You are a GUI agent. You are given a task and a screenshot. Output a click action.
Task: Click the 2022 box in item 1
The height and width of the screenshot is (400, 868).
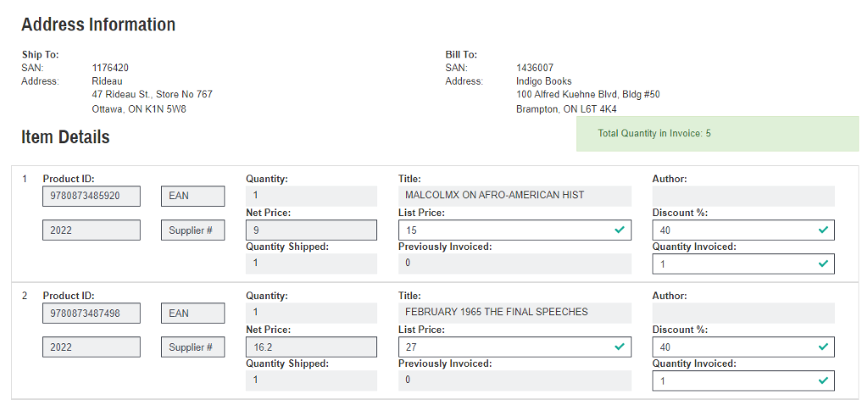(x=92, y=231)
